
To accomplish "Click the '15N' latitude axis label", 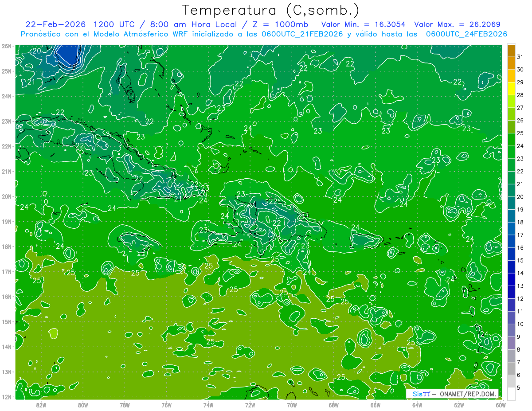I will [7, 321].
